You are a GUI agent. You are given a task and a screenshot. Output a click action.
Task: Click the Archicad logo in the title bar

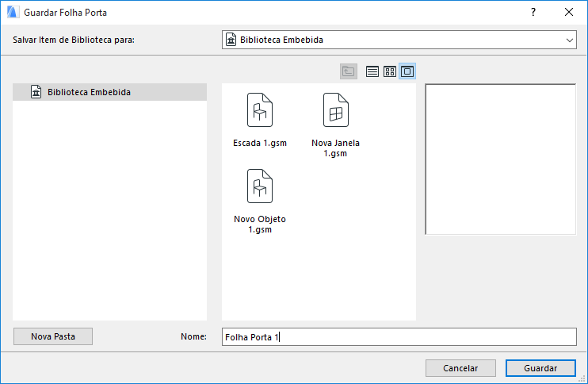(13, 12)
